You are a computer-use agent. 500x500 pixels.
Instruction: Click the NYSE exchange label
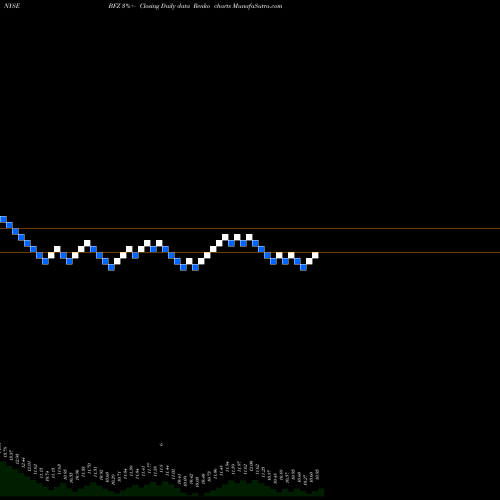[x=12, y=6]
